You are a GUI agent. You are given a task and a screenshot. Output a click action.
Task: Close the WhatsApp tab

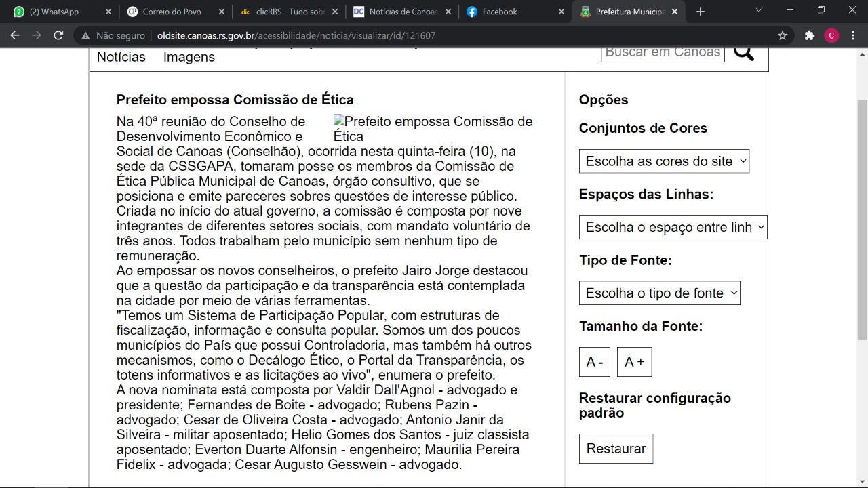pos(108,12)
